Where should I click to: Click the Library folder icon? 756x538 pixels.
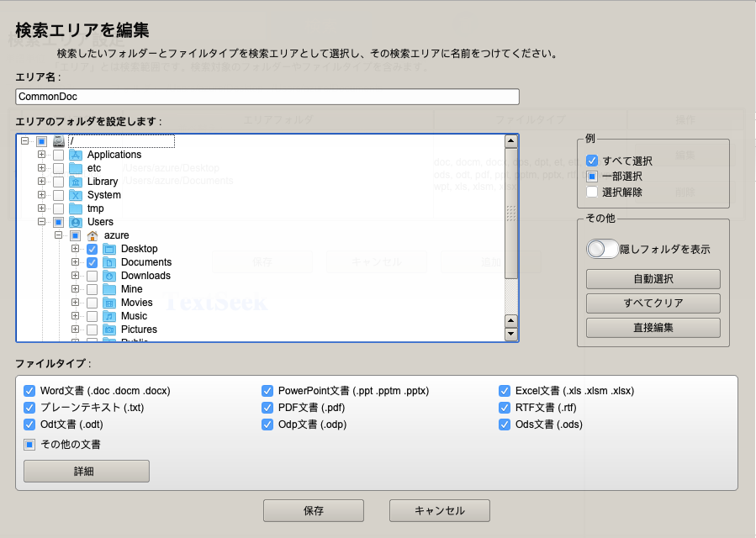[x=75, y=182]
